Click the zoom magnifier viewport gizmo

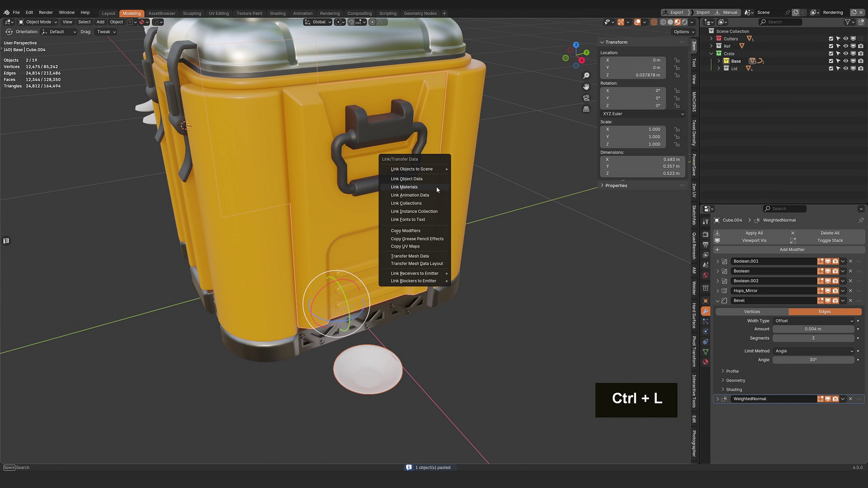(586, 76)
